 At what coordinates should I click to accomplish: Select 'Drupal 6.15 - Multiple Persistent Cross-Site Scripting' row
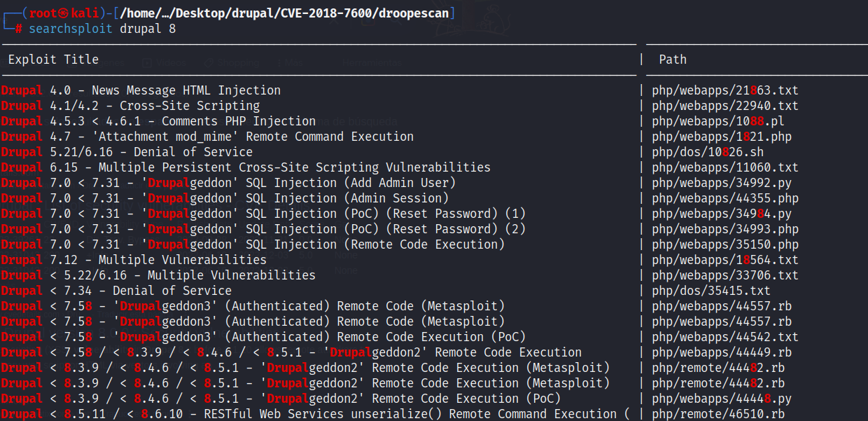click(x=246, y=167)
